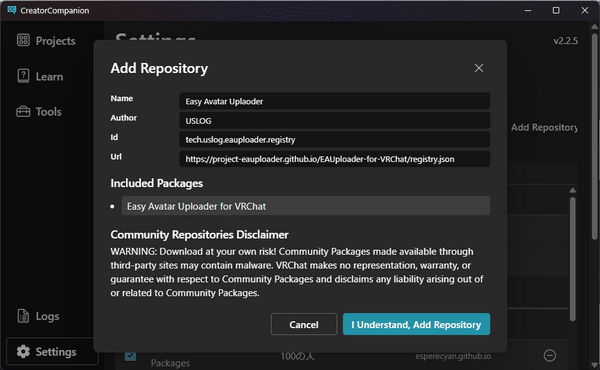Confirm with I Understand, Add Repository
The width and height of the screenshot is (600, 370).
[x=416, y=324]
